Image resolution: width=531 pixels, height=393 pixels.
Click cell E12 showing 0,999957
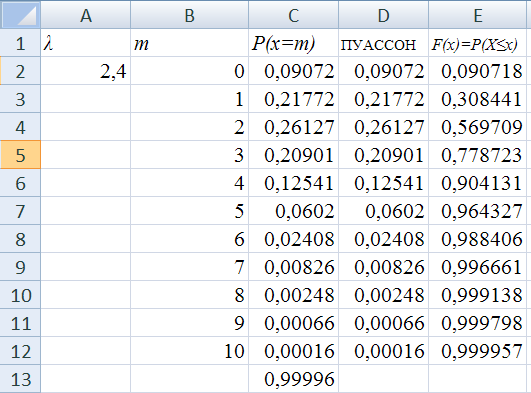pyautogui.click(x=477, y=351)
